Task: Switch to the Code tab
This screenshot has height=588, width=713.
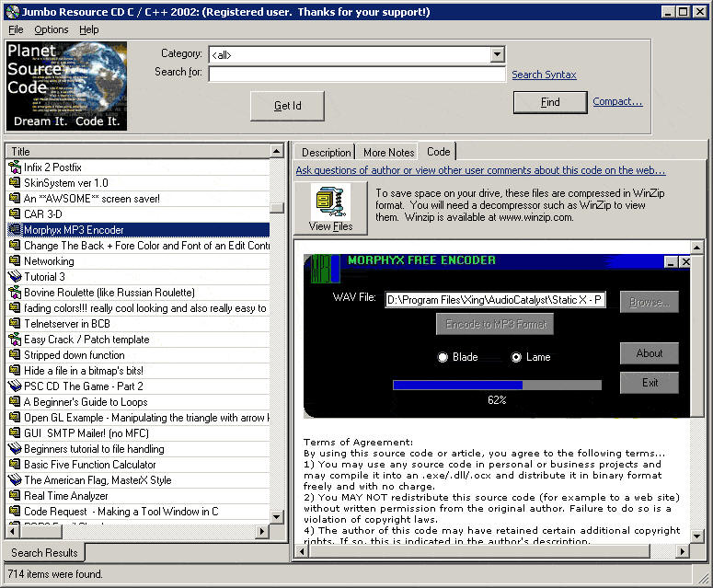Action: pyautogui.click(x=438, y=152)
